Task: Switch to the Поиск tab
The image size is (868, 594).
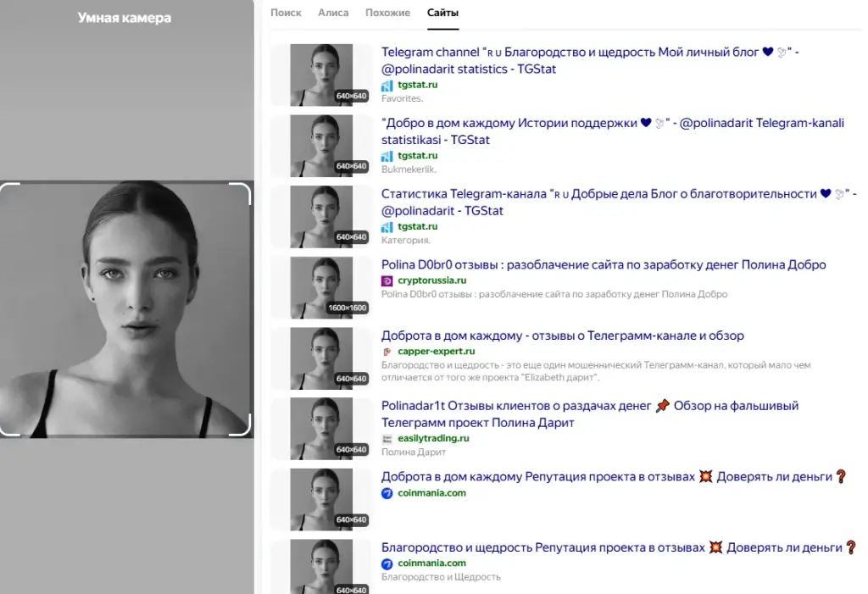Action: tap(286, 13)
